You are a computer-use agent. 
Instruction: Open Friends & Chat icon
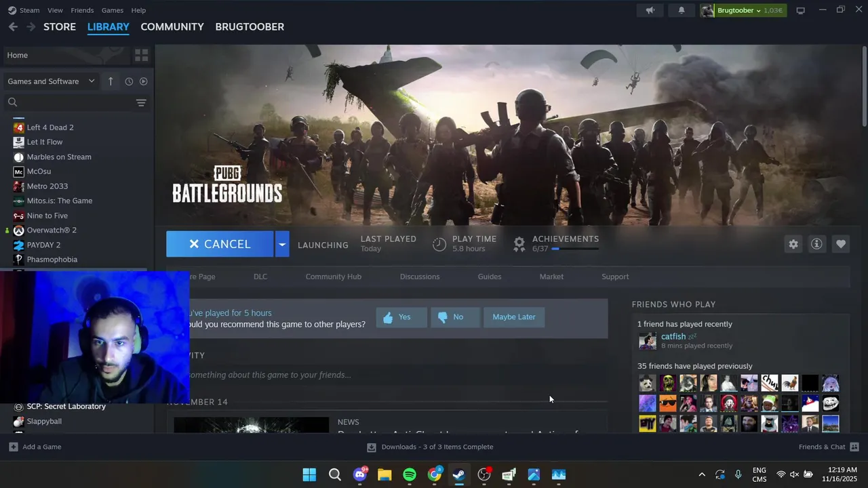click(x=854, y=447)
